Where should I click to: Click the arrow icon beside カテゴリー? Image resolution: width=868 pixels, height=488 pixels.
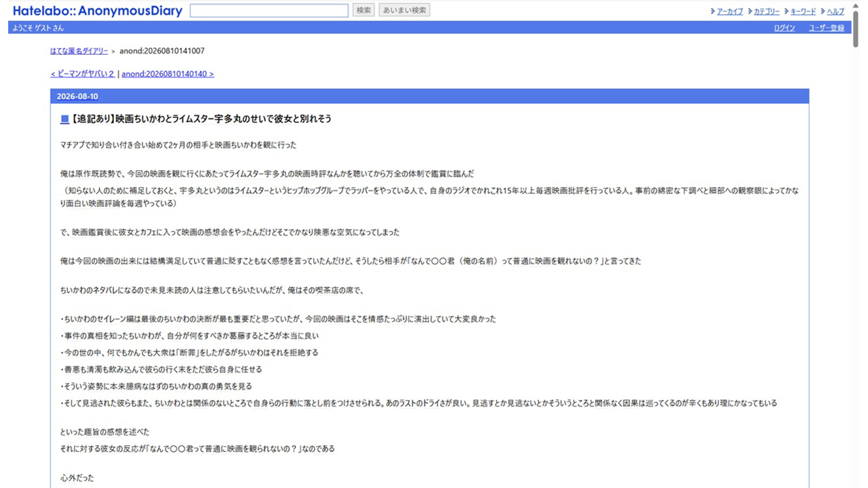(749, 12)
